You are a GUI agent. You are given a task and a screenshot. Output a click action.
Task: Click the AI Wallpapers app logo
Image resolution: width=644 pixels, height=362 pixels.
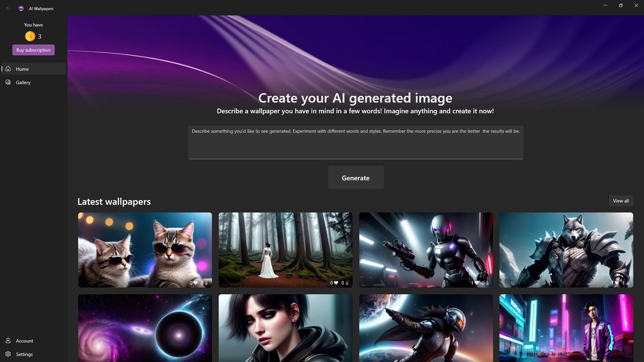pos(21,8)
